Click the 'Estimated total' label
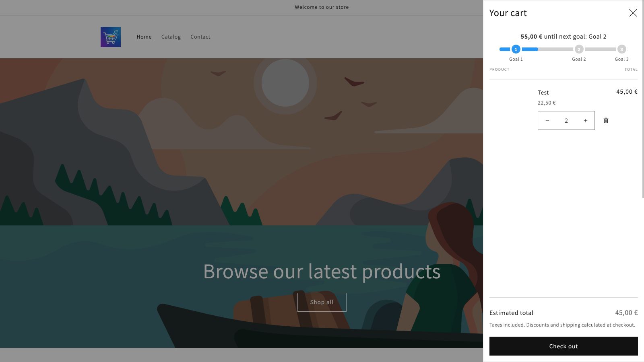This screenshot has width=644, height=362. (x=511, y=313)
